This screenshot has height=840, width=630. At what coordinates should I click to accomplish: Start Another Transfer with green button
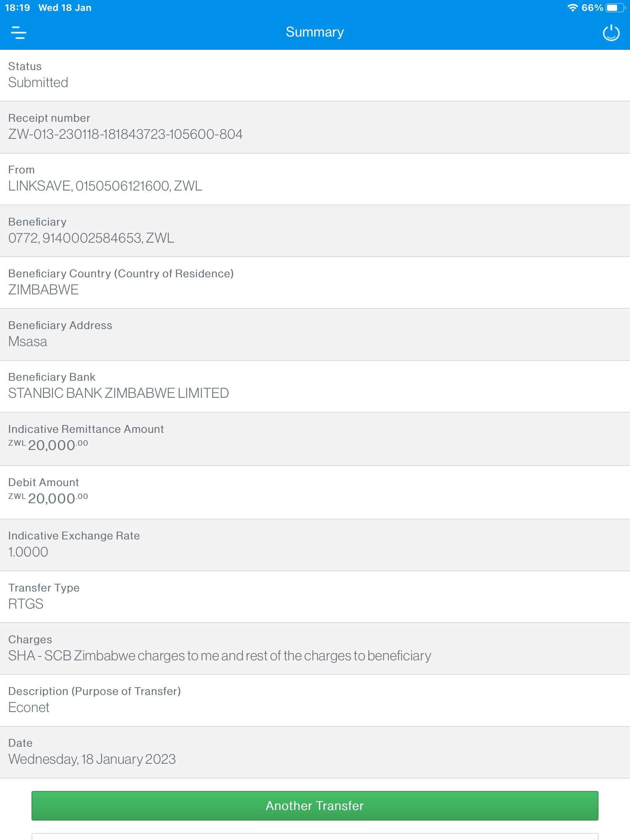pos(315,805)
